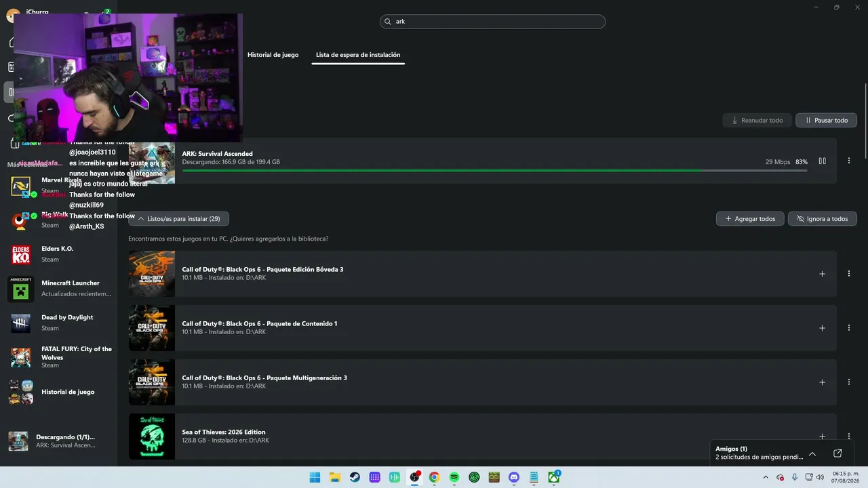Viewport: 868px width, 488px height.
Task: Open Discord from the taskbar
Action: (x=514, y=477)
